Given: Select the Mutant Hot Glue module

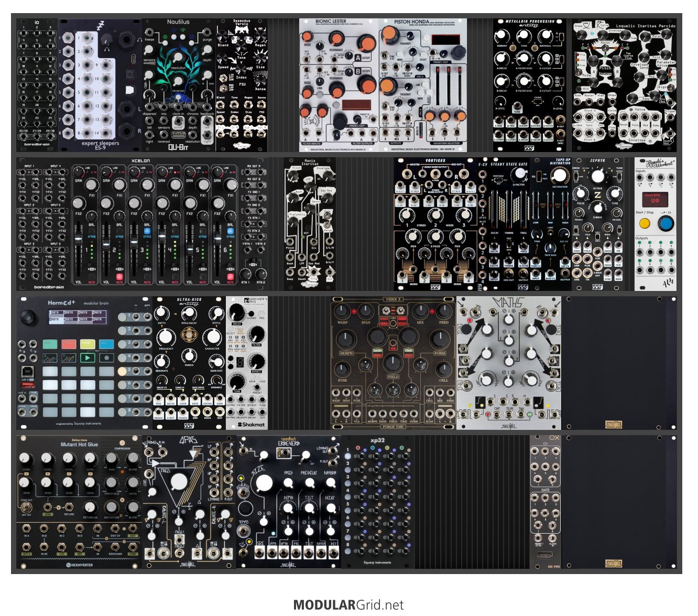Looking at the screenshot, I should (x=79, y=502).
